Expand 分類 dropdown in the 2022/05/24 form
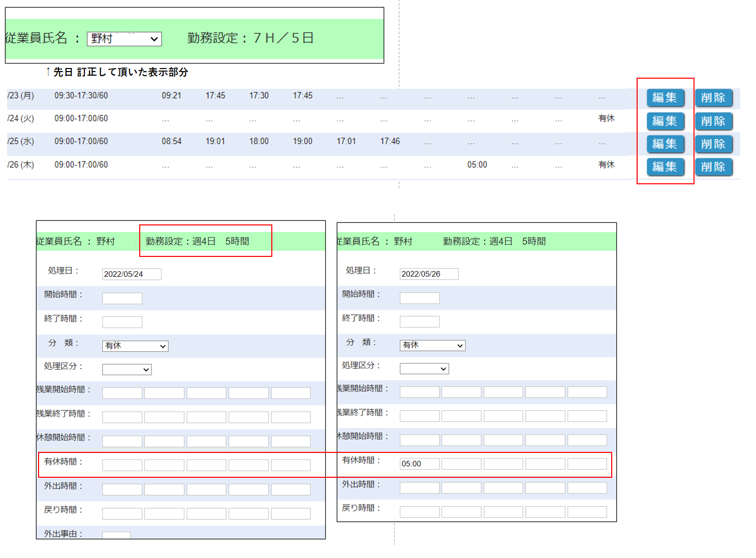This screenshot has height=558, width=756. point(135,346)
